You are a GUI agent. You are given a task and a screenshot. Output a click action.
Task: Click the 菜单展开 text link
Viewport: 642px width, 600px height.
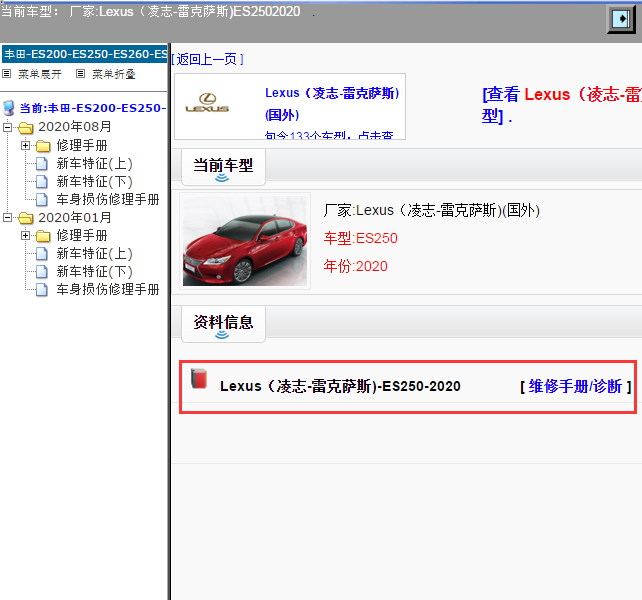click(40, 74)
